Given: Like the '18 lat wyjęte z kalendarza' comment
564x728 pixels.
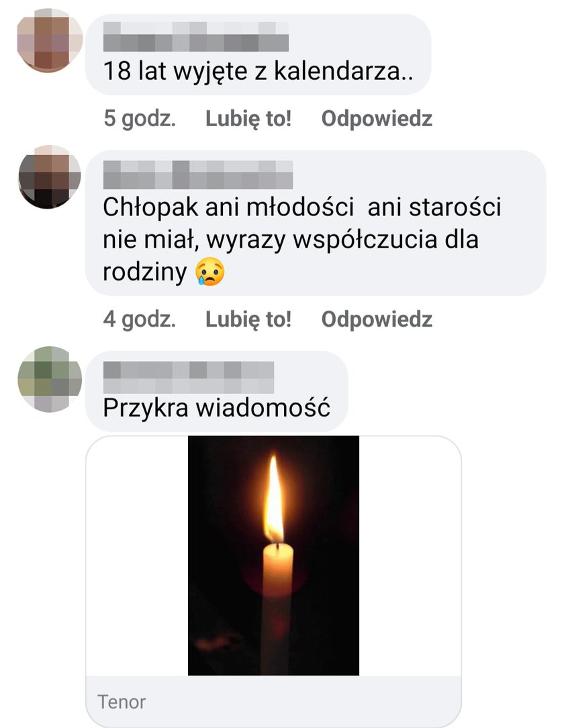Looking at the screenshot, I should (248, 118).
